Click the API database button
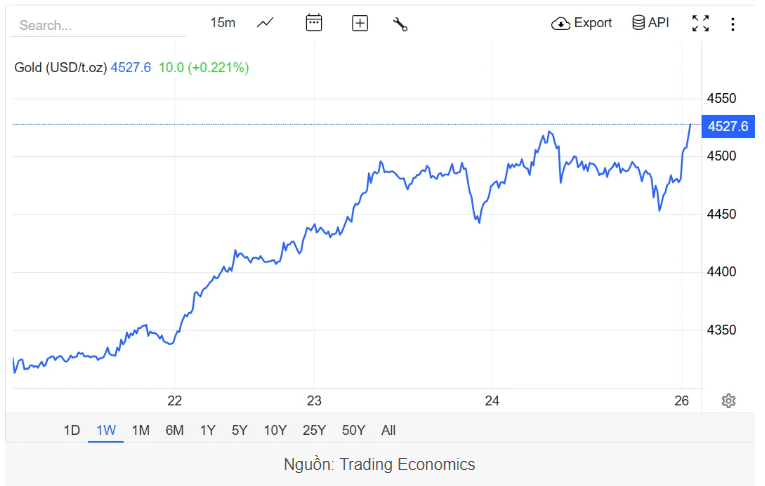This screenshot has height=486, width=765. point(650,23)
